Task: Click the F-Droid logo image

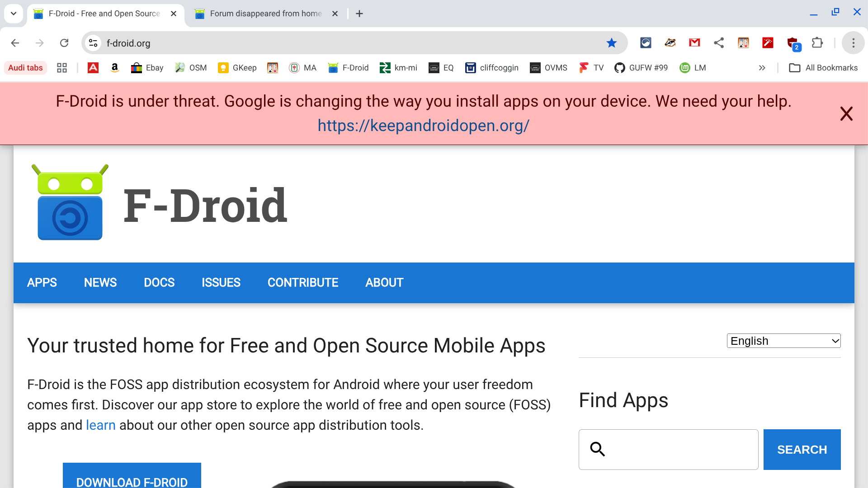Action: (x=70, y=202)
